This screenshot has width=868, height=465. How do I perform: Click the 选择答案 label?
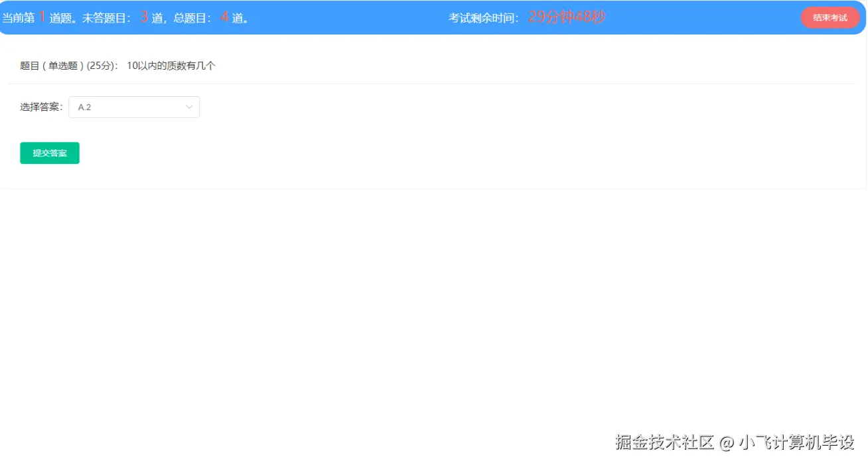coord(42,107)
